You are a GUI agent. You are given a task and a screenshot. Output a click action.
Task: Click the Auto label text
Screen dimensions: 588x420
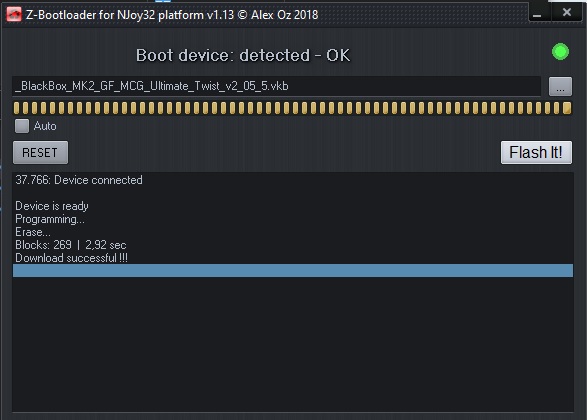45,126
